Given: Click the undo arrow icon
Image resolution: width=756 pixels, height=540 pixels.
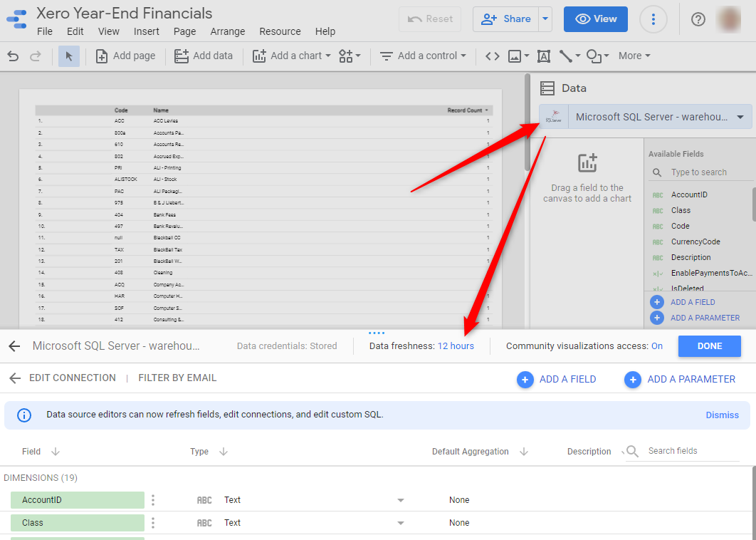Looking at the screenshot, I should tap(14, 56).
